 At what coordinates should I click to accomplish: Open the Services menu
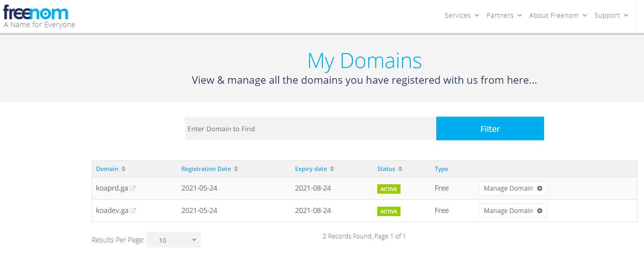[462, 15]
